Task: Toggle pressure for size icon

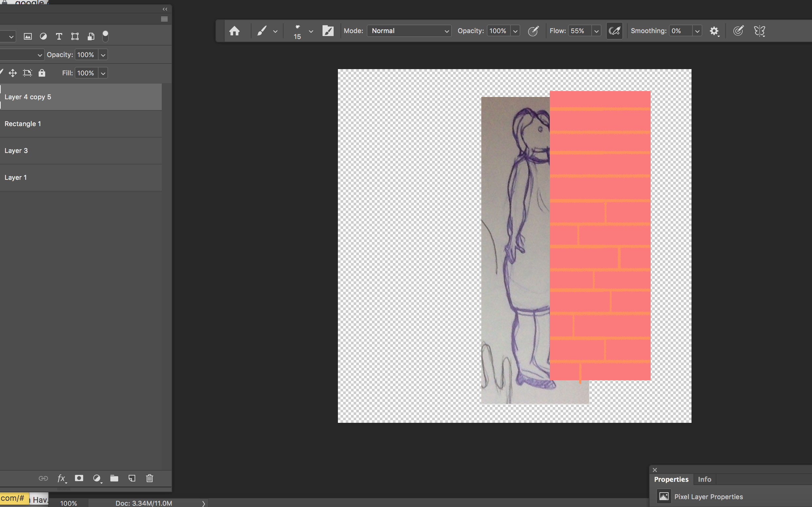Action: 738,31
